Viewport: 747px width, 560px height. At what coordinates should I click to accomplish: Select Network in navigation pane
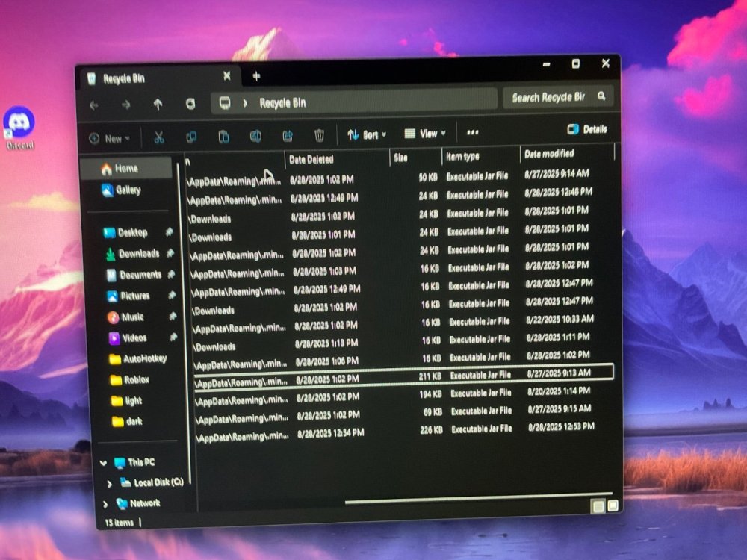(137, 503)
